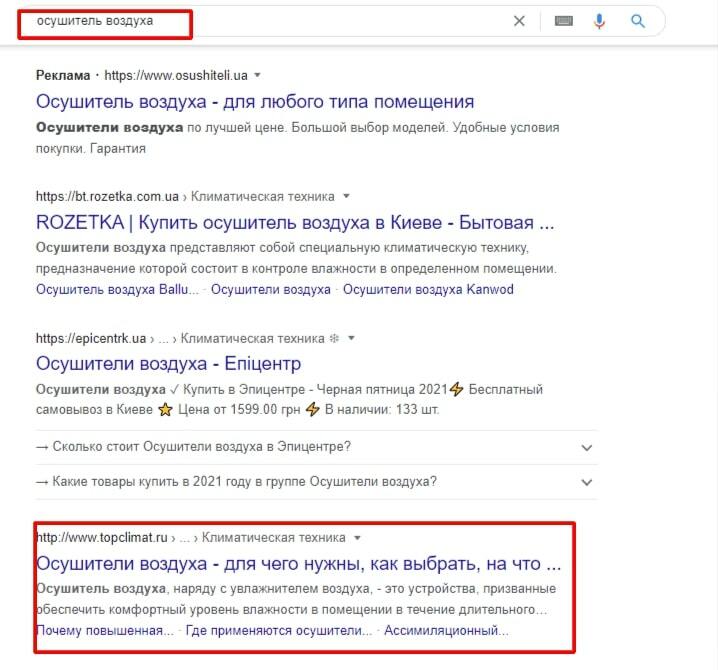Open dropdown arrow next to osushiteli.ua ad URL
718x670 pixels.
tap(257, 75)
